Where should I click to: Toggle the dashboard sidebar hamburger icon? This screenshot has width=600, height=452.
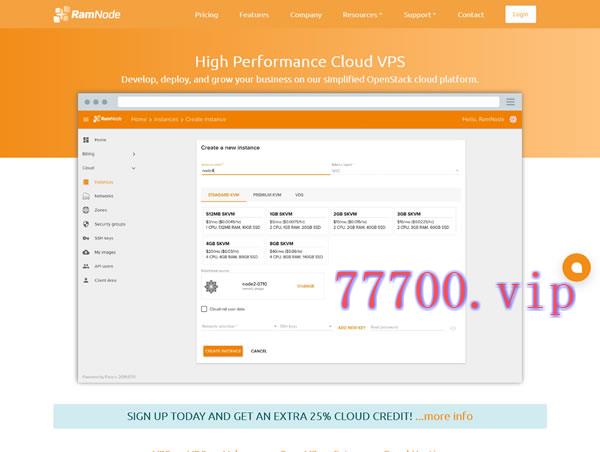(x=86, y=119)
